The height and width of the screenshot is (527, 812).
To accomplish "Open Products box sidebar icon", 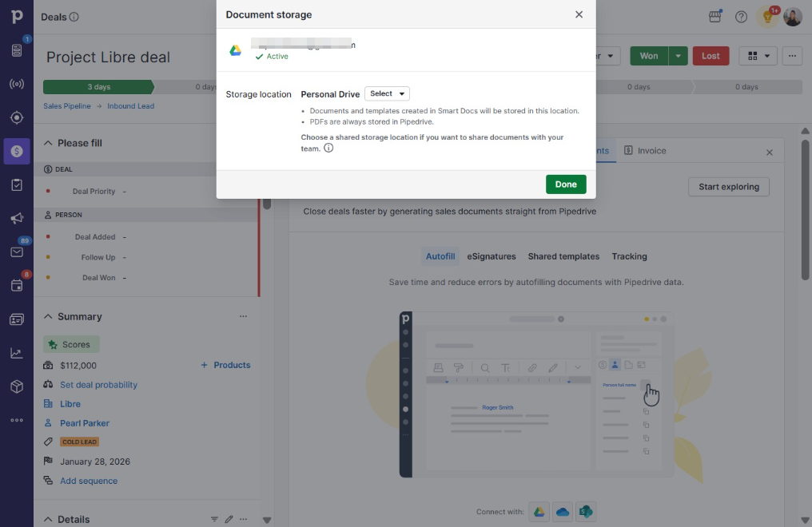I will (17, 386).
